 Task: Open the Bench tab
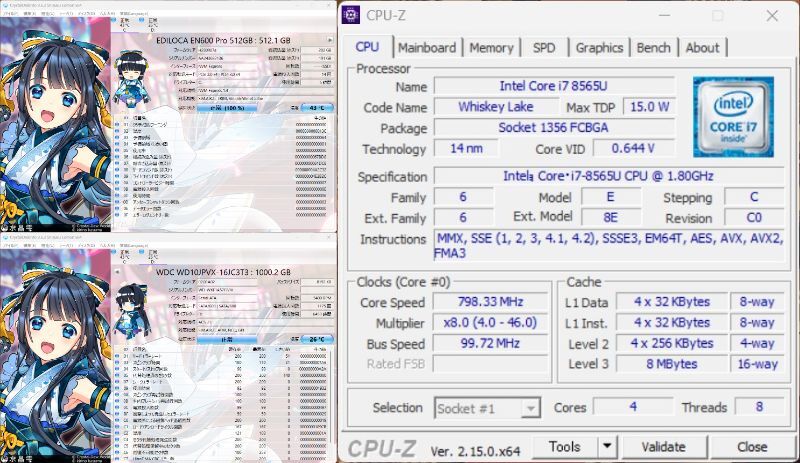tap(654, 48)
